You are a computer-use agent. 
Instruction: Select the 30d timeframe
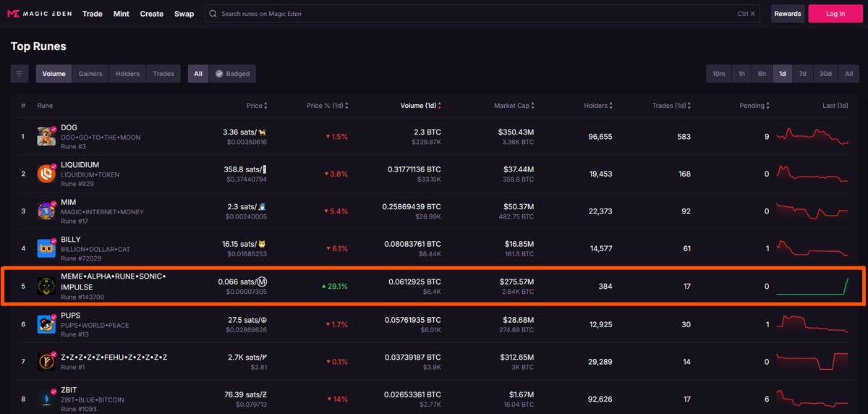(825, 73)
